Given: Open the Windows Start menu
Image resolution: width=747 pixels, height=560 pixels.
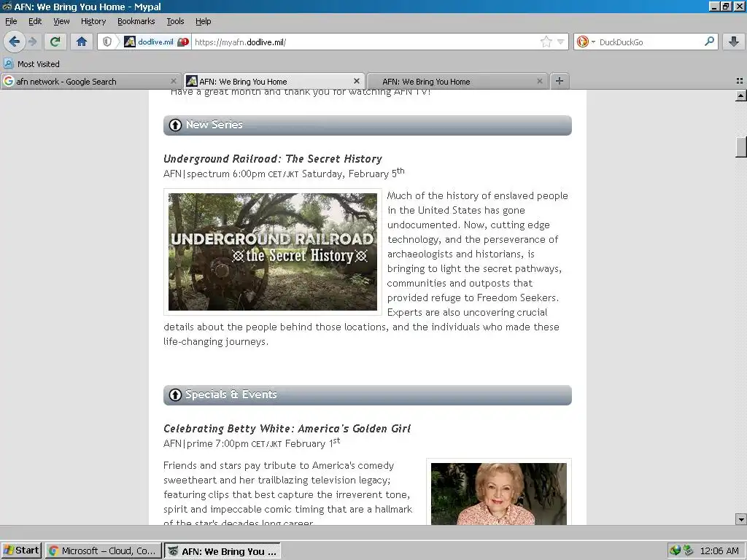Looking at the screenshot, I should coord(21,551).
